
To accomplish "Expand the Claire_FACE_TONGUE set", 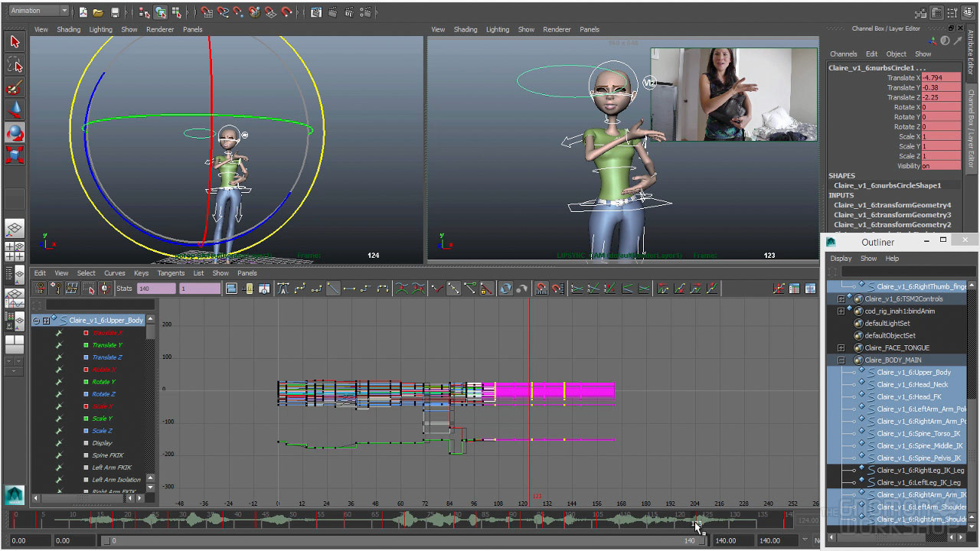I will pos(841,348).
